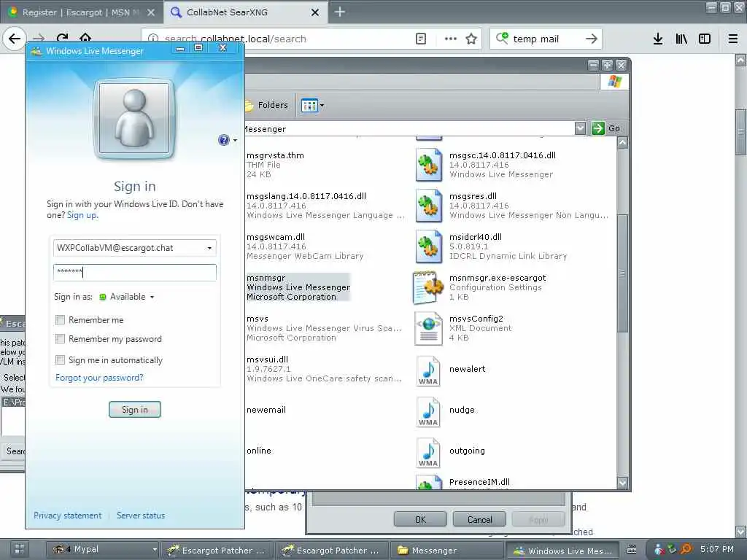Click Cancel in the dialog behind Explorer
The height and width of the screenshot is (560, 747).
(479, 519)
